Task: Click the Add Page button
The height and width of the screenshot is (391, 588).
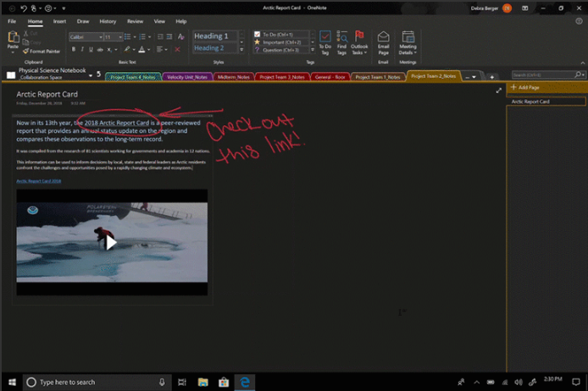Action: pos(525,88)
